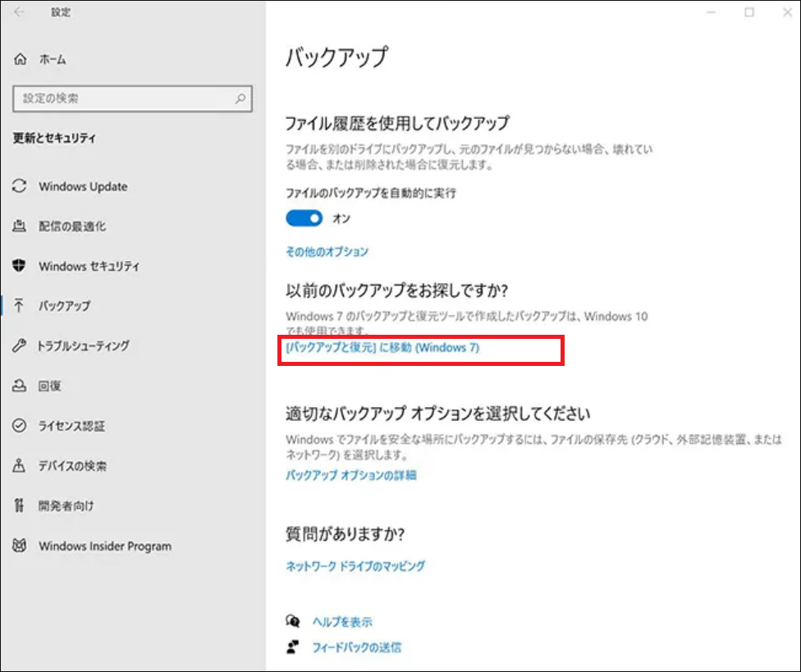
Task: Open Windows Update settings page
Action: (x=83, y=186)
